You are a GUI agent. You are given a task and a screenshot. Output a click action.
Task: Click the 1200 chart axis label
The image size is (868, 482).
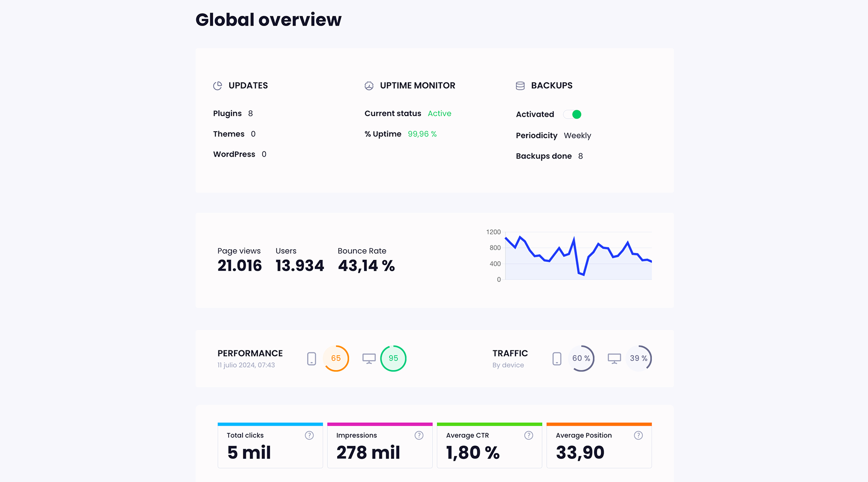[493, 232]
